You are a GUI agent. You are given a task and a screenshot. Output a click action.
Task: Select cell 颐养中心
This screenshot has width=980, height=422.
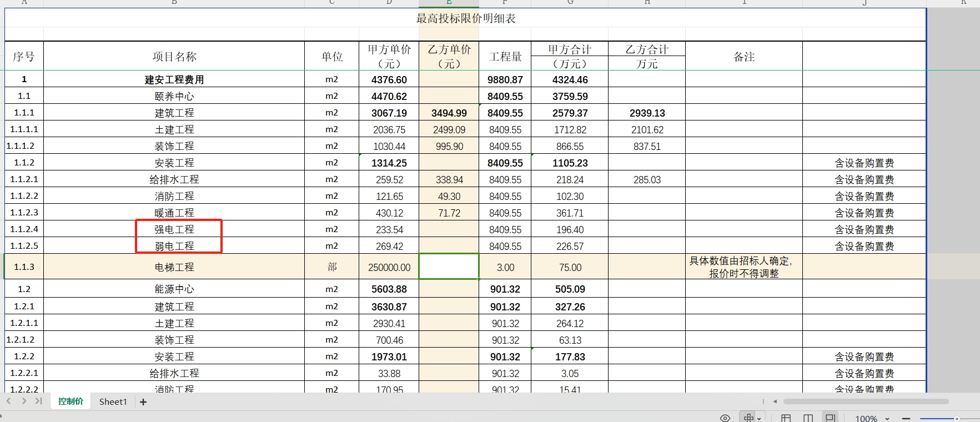pyautogui.click(x=174, y=96)
